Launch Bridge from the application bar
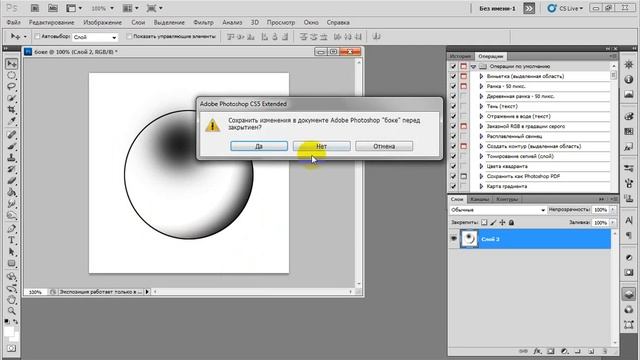Viewport: 640px width, 360px height. pyautogui.click(x=35, y=8)
